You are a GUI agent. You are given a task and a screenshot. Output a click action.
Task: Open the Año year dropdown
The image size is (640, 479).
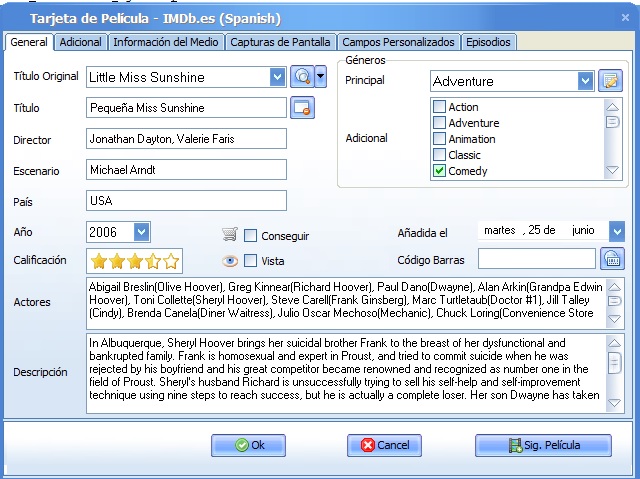pyautogui.click(x=141, y=232)
